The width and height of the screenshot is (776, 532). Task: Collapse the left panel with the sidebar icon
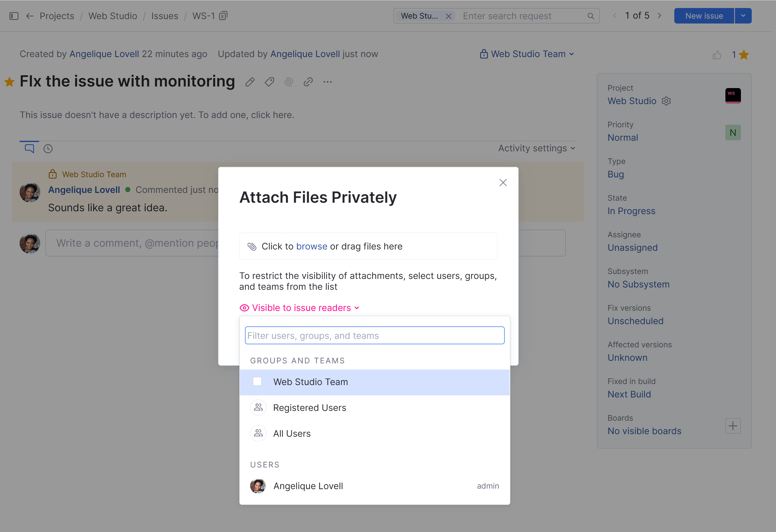click(x=14, y=15)
